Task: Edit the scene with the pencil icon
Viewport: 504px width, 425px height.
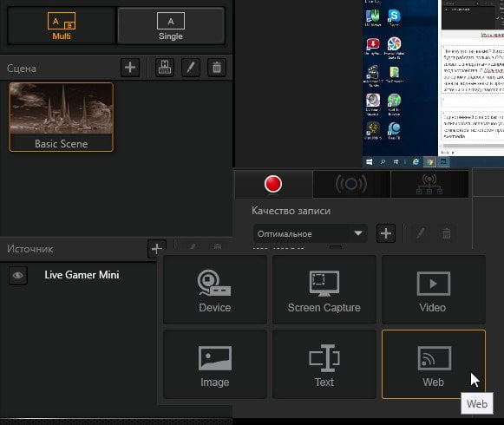Action: tap(191, 68)
